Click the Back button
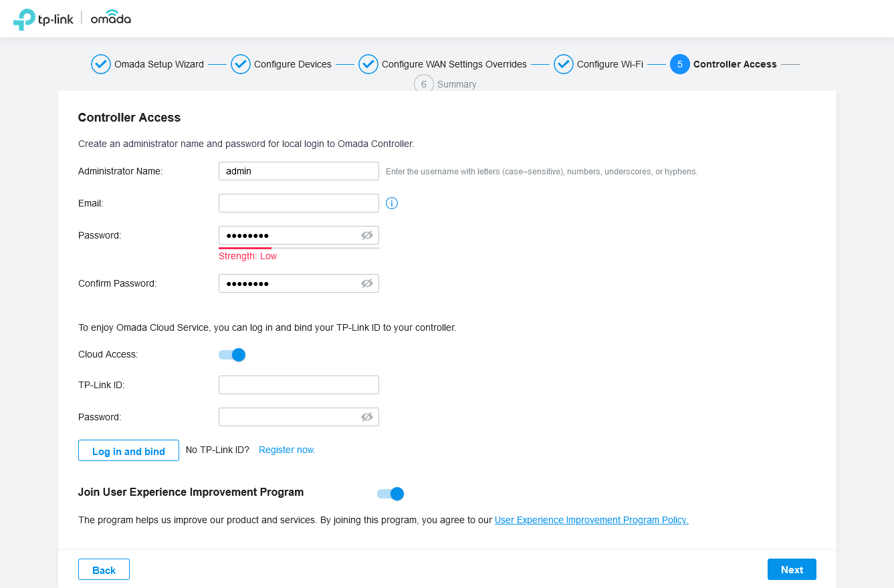The height and width of the screenshot is (588, 894). [104, 569]
